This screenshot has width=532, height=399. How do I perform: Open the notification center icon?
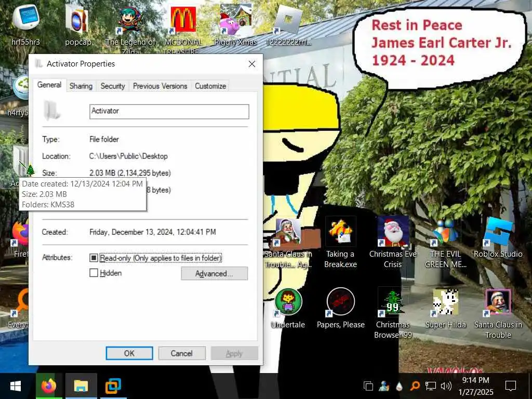tap(510, 386)
